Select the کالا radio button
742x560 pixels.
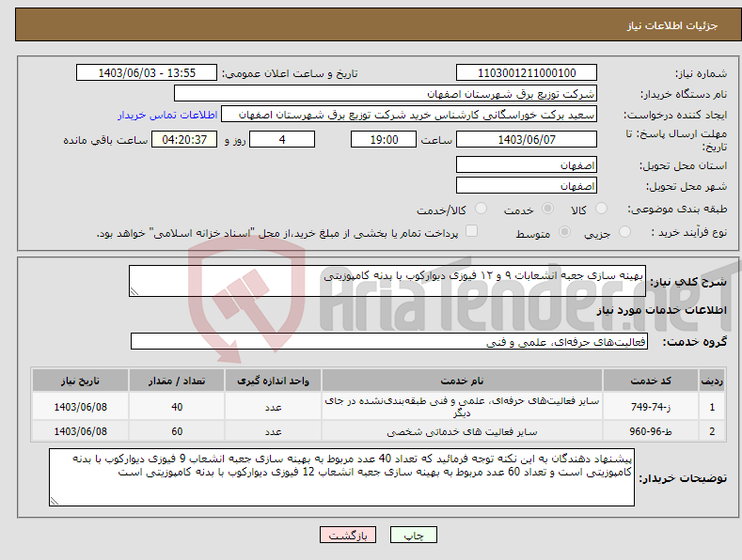602,209
